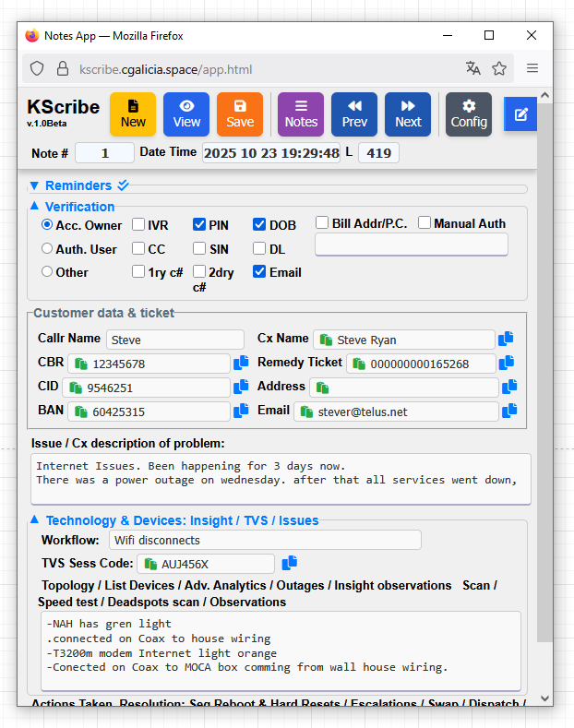The image size is (574, 728).
Task: Open the View button with eye icon
Action: click(x=186, y=114)
